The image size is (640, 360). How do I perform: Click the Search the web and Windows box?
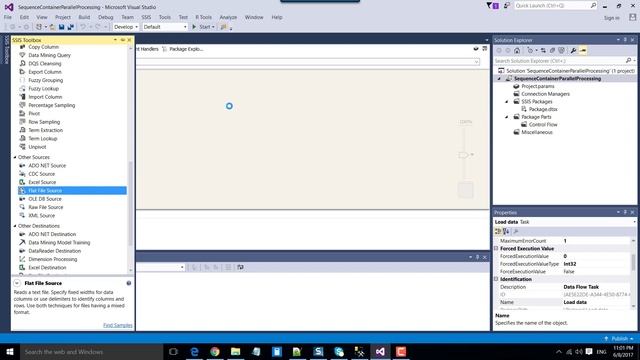(x=91, y=352)
